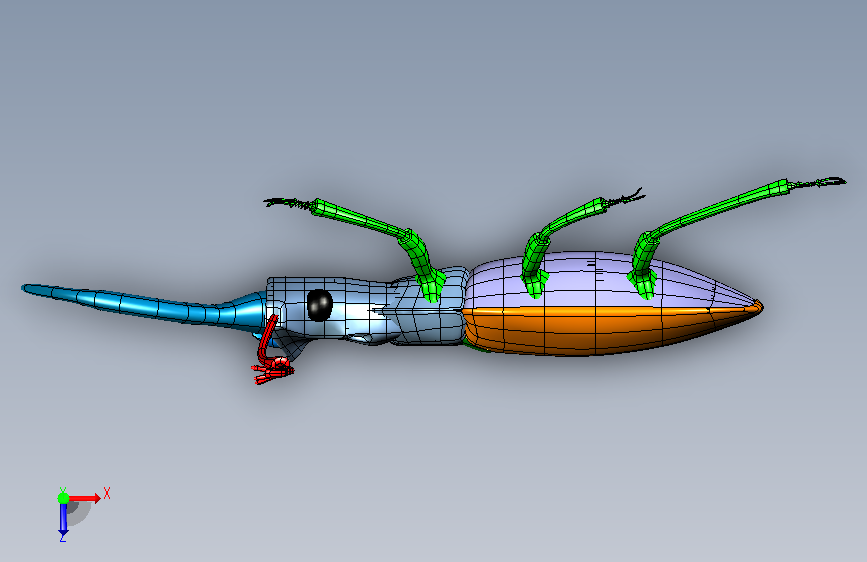The image size is (867, 562).
Task: Click the blue Z axis of the triad
Action: pyautogui.click(x=63, y=520)
